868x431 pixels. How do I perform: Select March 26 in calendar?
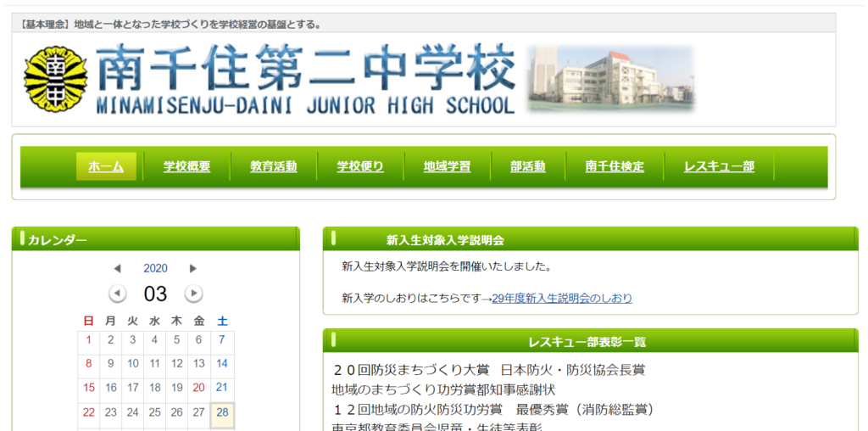tap(176, 412)
